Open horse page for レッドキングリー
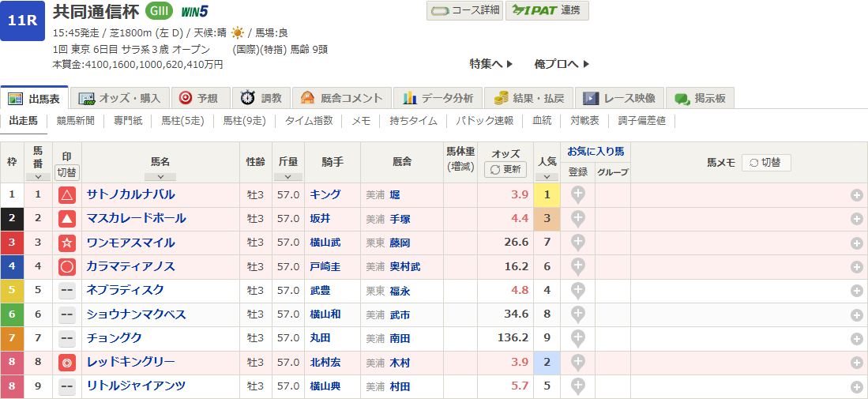Image resolution: width=868 pixels, height=399 pixels. [x=130, y=362]
